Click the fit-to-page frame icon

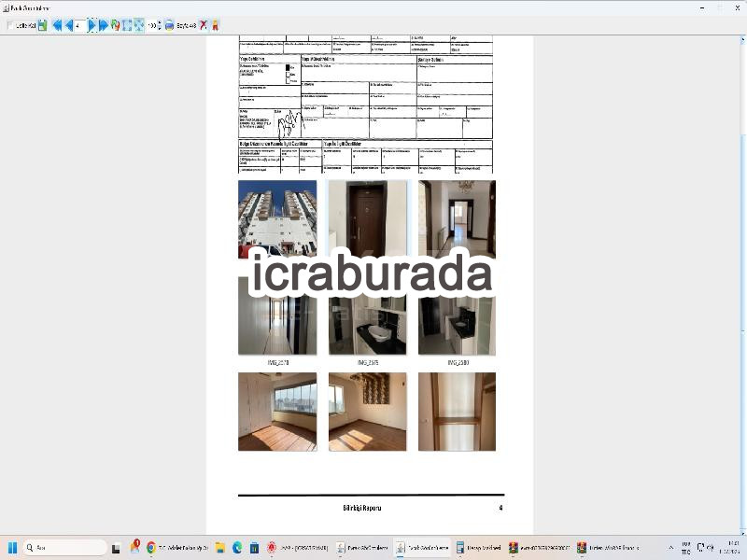click(x=127, y=25)
